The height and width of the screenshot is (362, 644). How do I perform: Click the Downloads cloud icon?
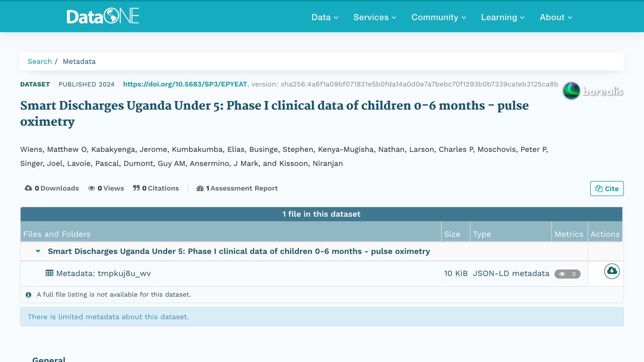28,188
